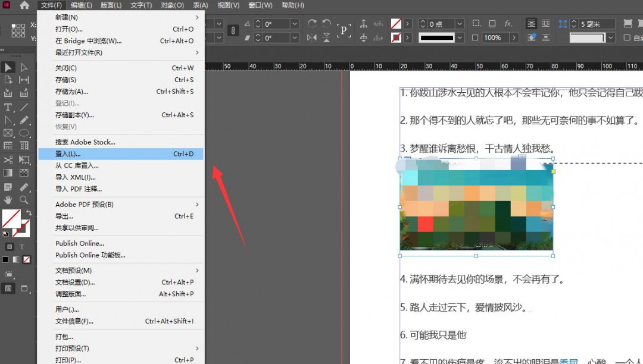The image size is (643, 364).
Task: Select the Rectangle Frame tool
Action: point(7,132)
